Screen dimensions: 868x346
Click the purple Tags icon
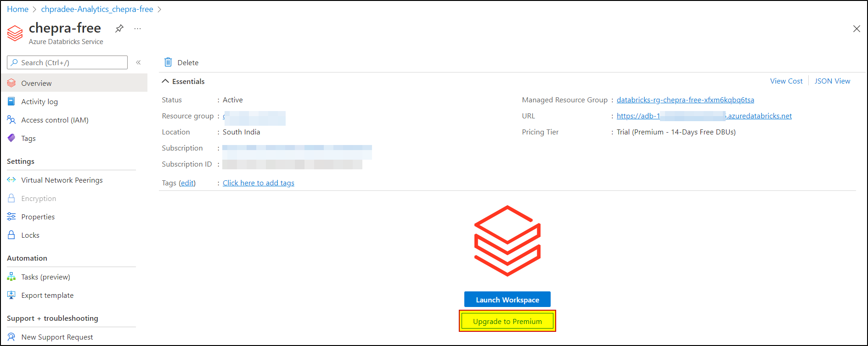[x=11, y=138]
